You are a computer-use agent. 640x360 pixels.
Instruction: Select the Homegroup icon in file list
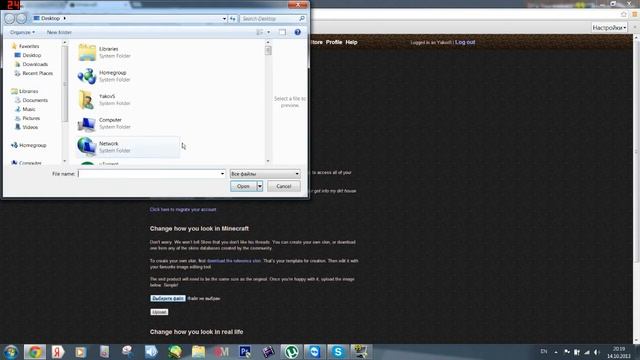click(x=87, y=76)
